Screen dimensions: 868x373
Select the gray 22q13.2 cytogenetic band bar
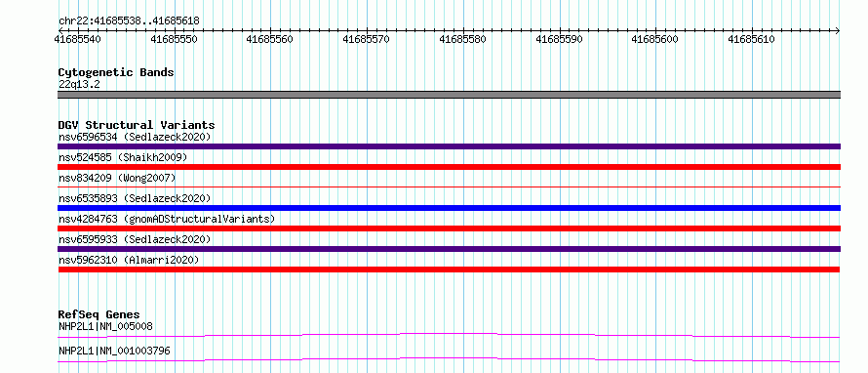click(x=449, y=95)
